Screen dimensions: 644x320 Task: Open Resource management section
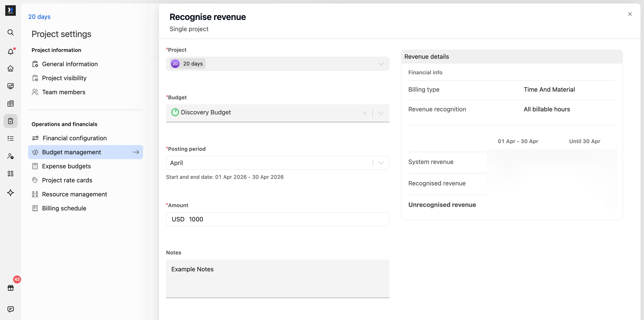(x=85, y=194)
